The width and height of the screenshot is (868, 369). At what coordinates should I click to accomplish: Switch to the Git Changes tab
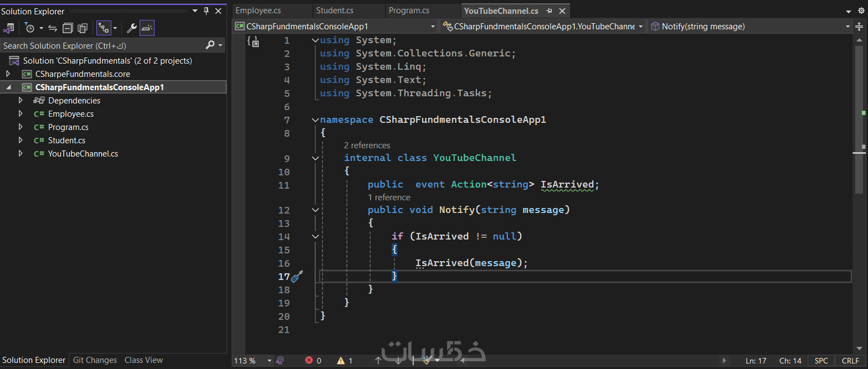point(95,360)
